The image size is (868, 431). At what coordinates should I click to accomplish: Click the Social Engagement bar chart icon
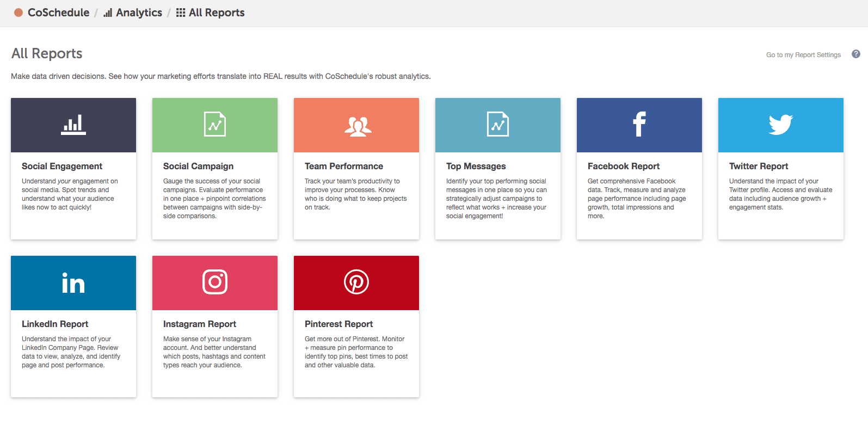pos(73,125)
